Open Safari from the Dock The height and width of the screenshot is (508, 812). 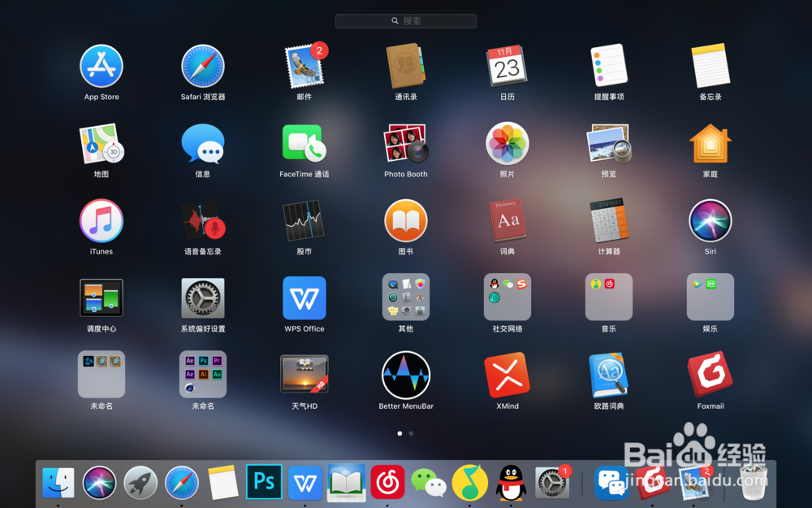pyautogui.click(x=182, y=483)
